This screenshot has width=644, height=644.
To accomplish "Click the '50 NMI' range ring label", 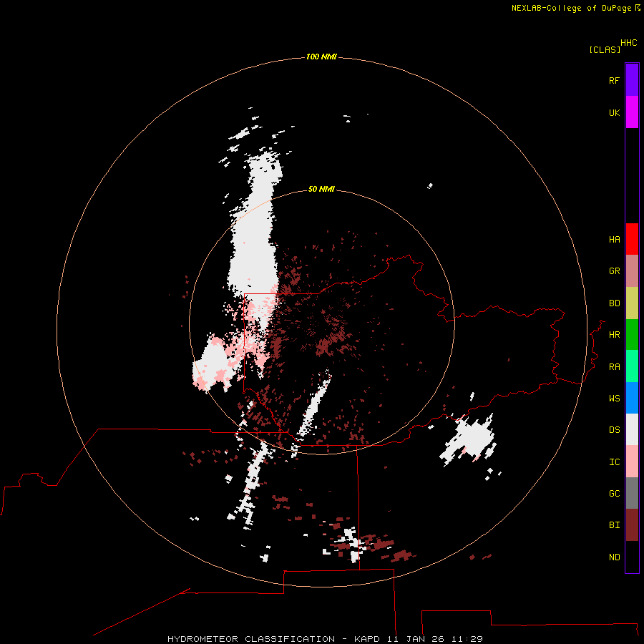I will [321, 189].
